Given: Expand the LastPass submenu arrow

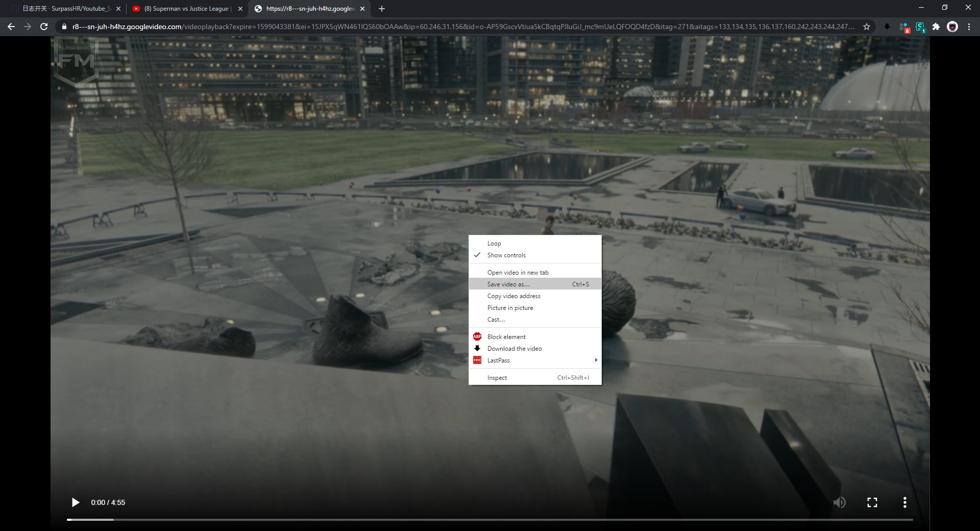Looking at the screenshot, I should pos(596,360).
